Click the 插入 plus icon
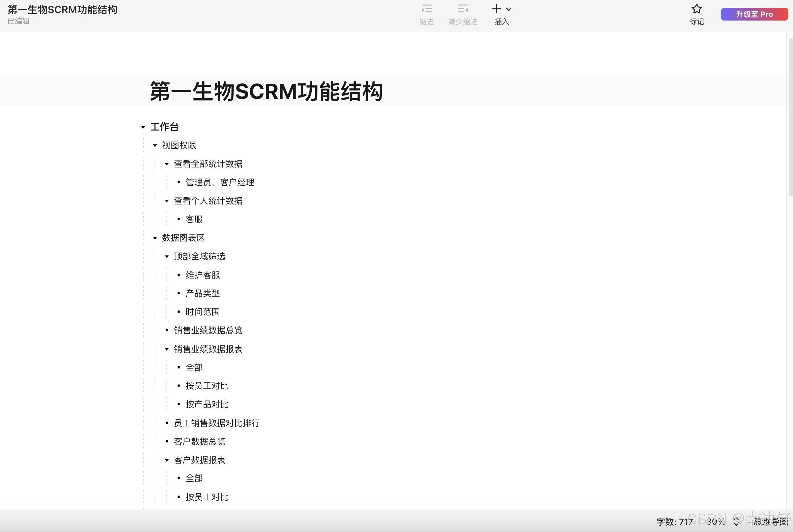793x532 pixels. [x=496, y=9]
